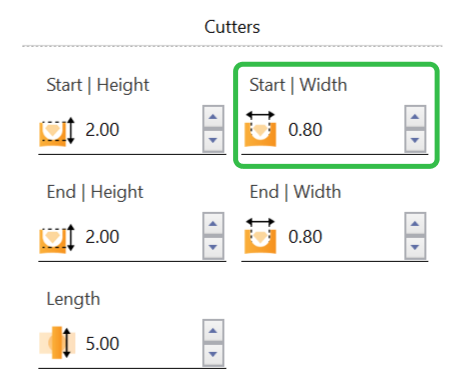The image size is (466, 391).
Task: Decrease Length with the down arrow
Action: (x=213, y=355)
